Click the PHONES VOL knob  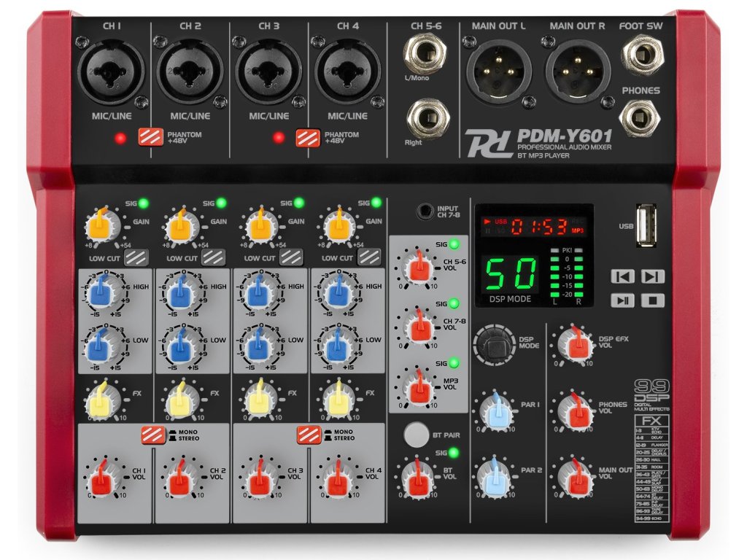click(x=576, y=411)
